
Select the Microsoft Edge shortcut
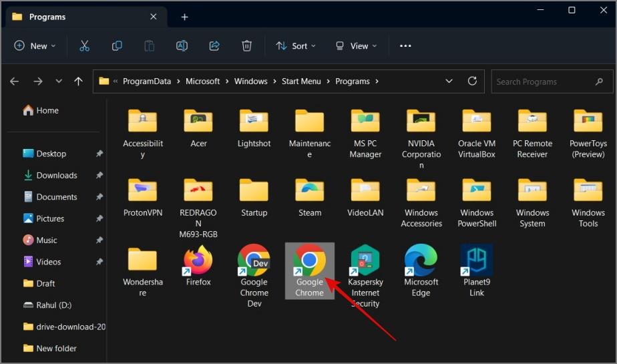[x=421, y=270]
